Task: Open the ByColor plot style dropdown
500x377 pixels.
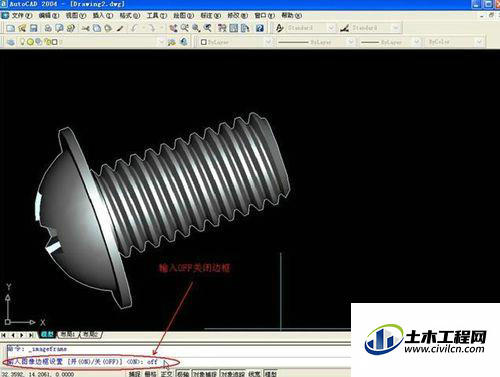Action: coord(479,42)
